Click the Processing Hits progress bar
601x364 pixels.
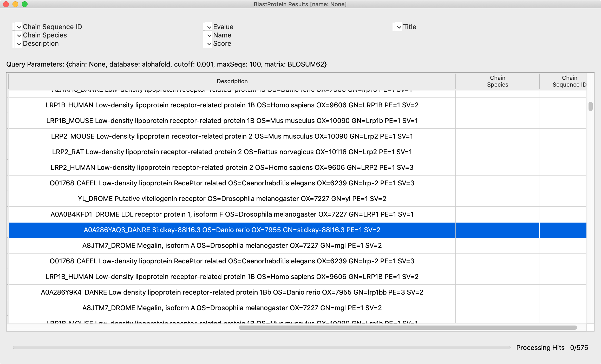point(262,348)
